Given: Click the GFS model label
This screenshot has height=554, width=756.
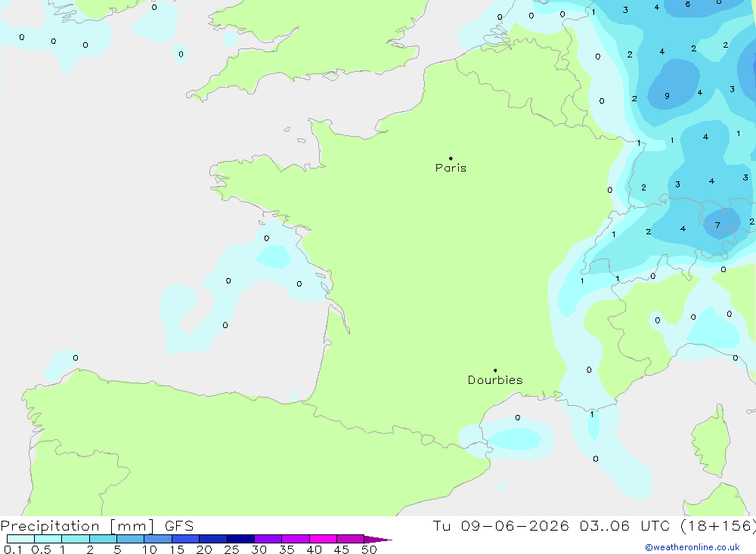Looking at the screenshot, I should (179, 526).
